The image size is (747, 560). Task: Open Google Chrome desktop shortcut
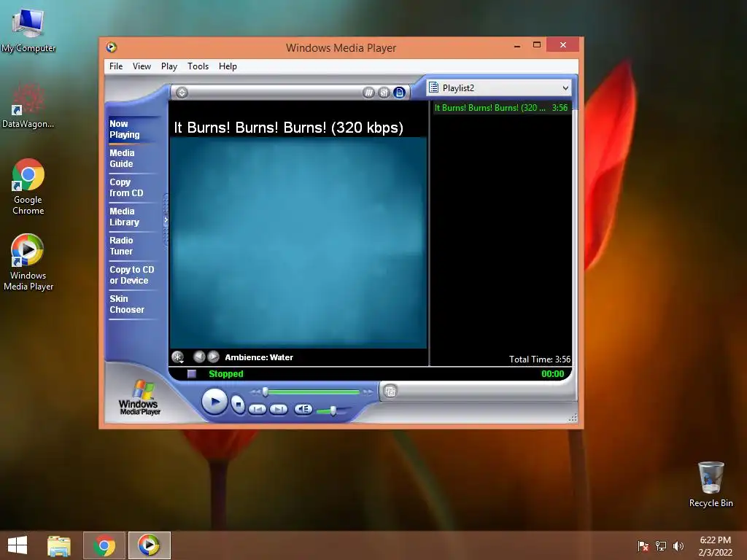pos(28,187)
